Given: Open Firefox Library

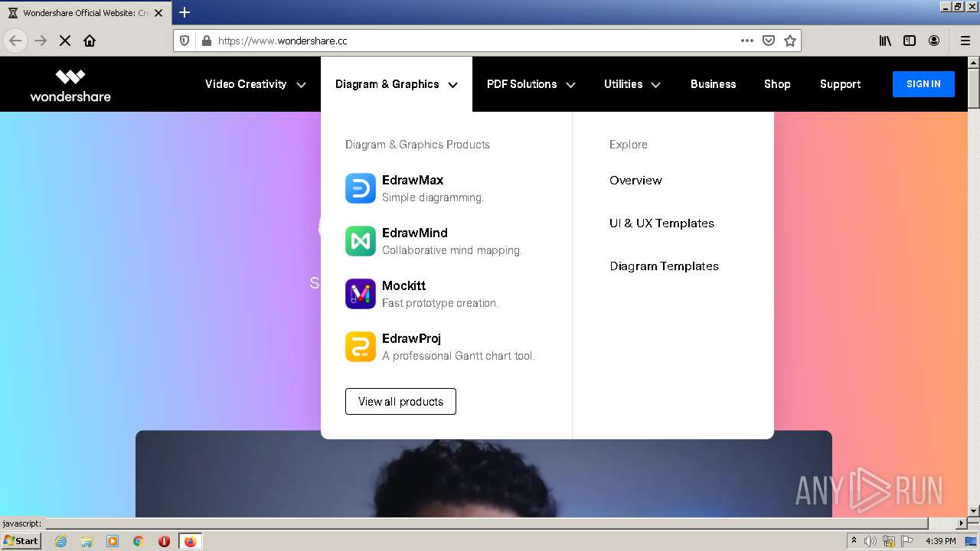Looking at the screenshot, I should click(885, 41).
